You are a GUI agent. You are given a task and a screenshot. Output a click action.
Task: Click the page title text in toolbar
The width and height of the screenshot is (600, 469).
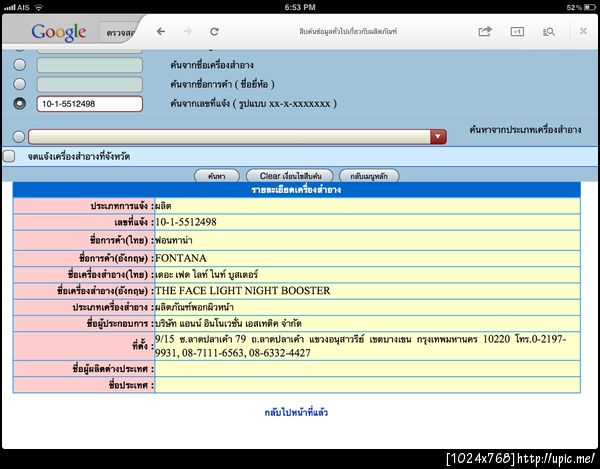coord(348,31)
